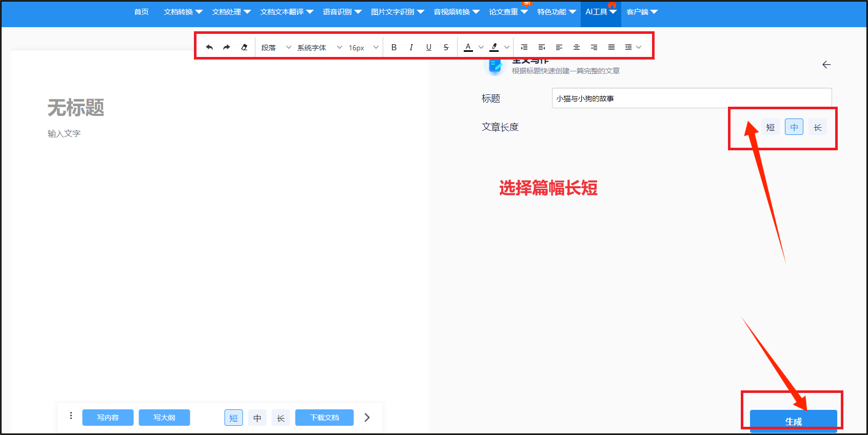Expand the highlight color dropdown arrow
Image resolution: width=868 pixels, height=435 pixels.
[x=507, y=47]
